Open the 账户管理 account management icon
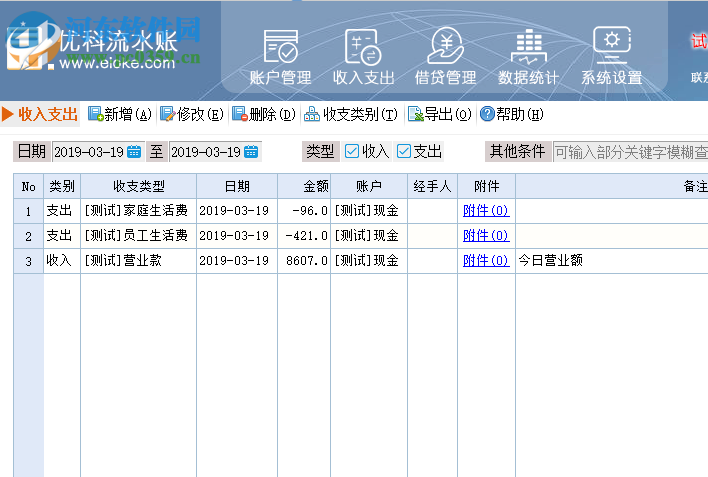This screenshot has width=708, height=477. pyautogui.click(x=280, y=56)
